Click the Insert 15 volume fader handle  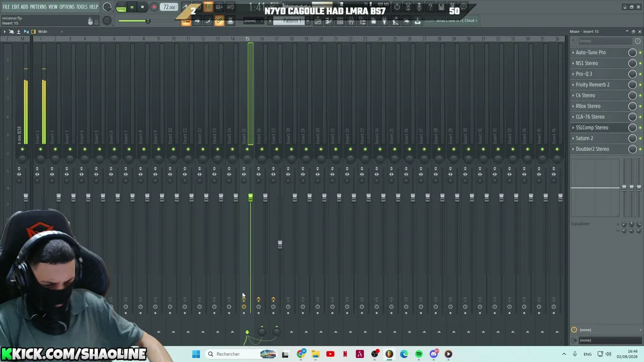click(x=251, y=198)
